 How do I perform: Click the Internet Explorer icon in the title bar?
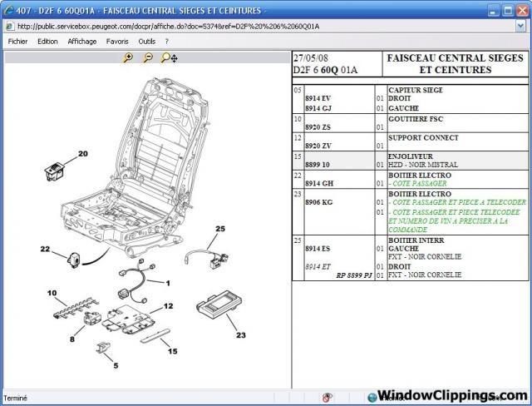(x=8, y=10)
